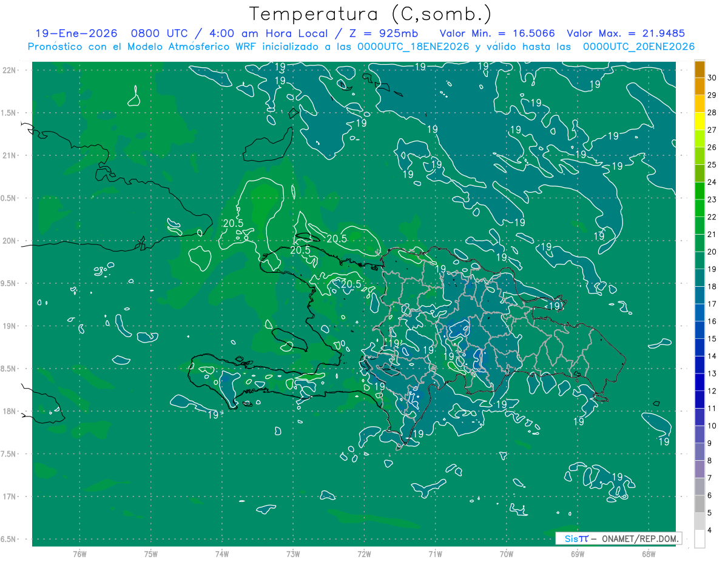Click the "69W" longitude axis label
The width and height of the screenshot is (728, 562).
[578, 554]
